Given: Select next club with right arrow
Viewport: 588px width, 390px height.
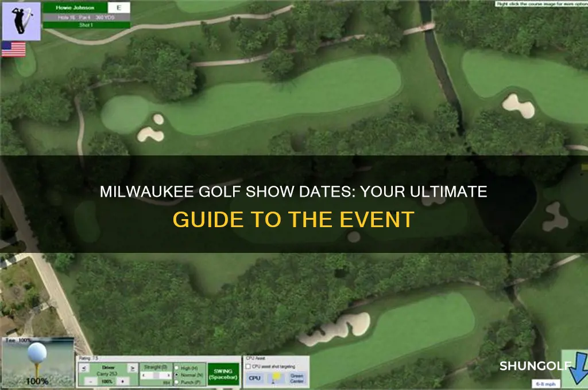Looking at the screenshot, I should tap(132, 368).
